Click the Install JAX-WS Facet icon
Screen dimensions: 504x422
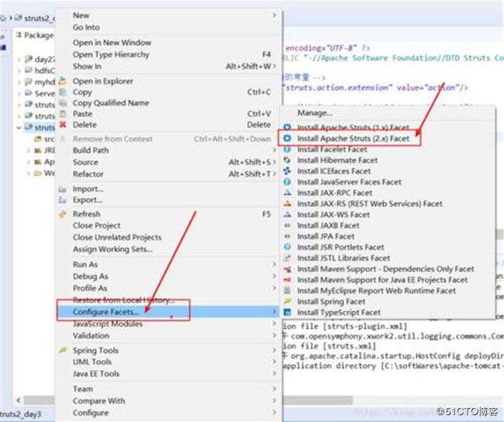click(287, 215)
